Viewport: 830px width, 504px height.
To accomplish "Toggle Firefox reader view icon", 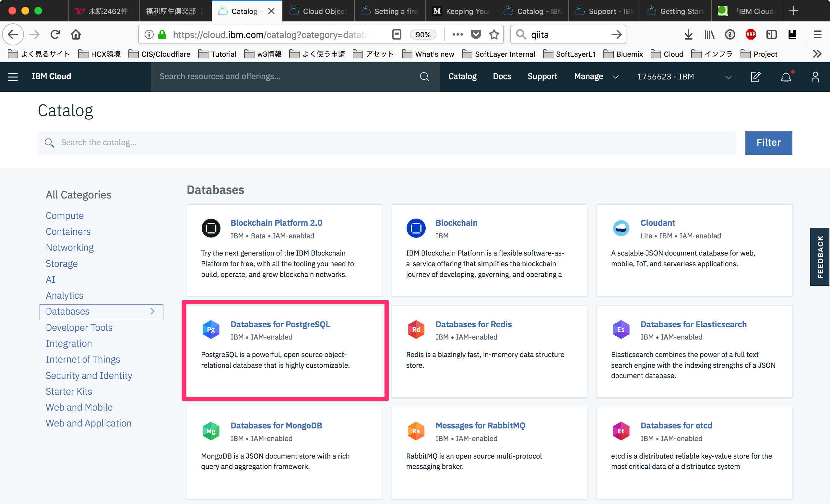I will pyautogui.click(x=397, y=34).
